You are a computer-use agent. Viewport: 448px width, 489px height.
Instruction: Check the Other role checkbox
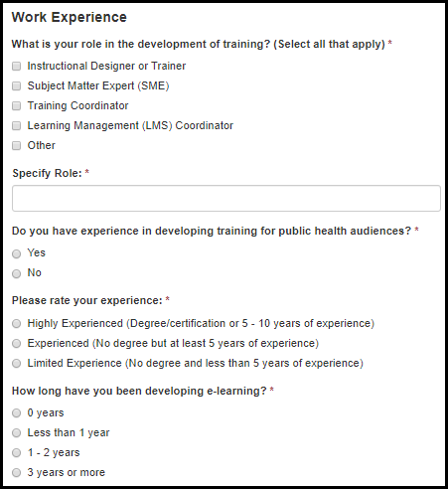pyautogui.click(x=16, y=146)
